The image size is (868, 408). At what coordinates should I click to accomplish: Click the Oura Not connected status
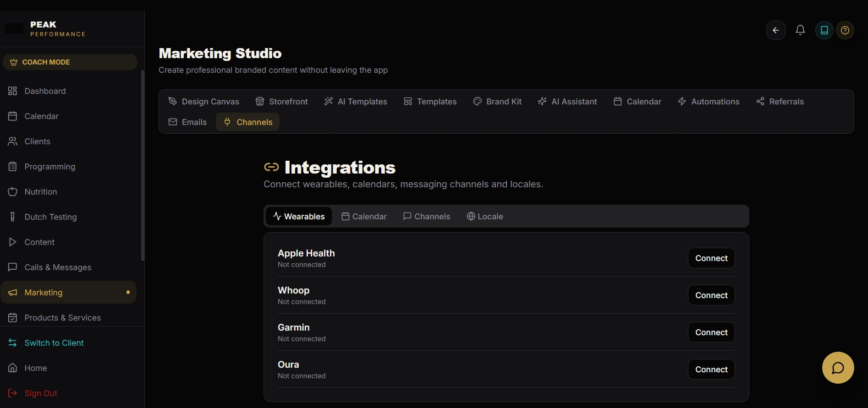click(302, 376)
